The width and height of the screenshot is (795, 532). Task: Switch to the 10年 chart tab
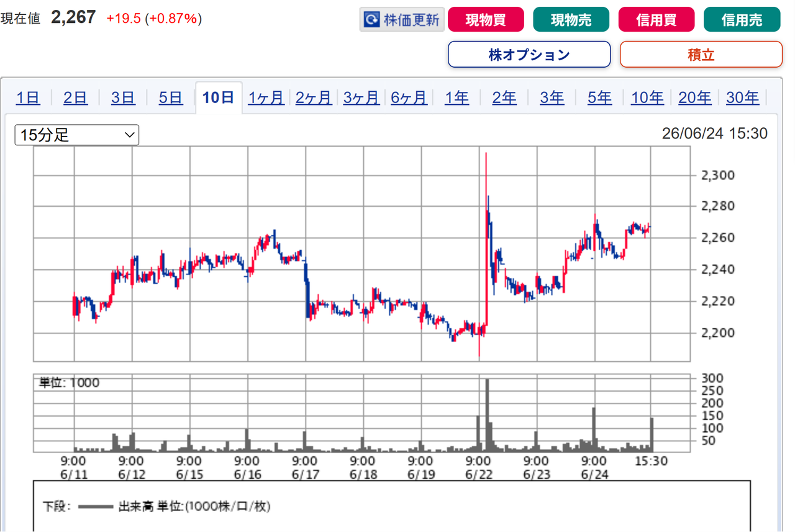tap(647, 97)
